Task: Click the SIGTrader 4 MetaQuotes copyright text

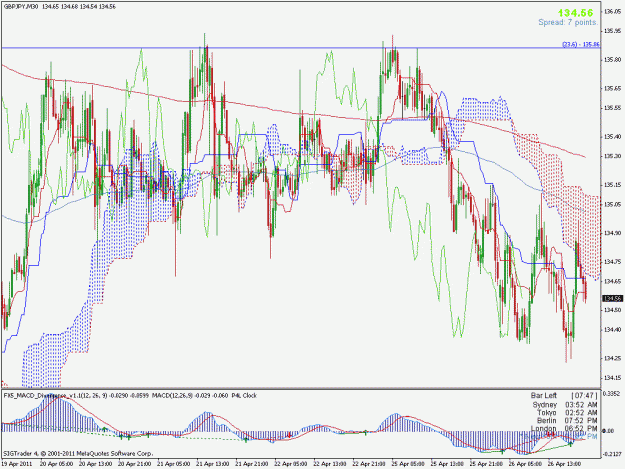Action: (x=78, y=453)
